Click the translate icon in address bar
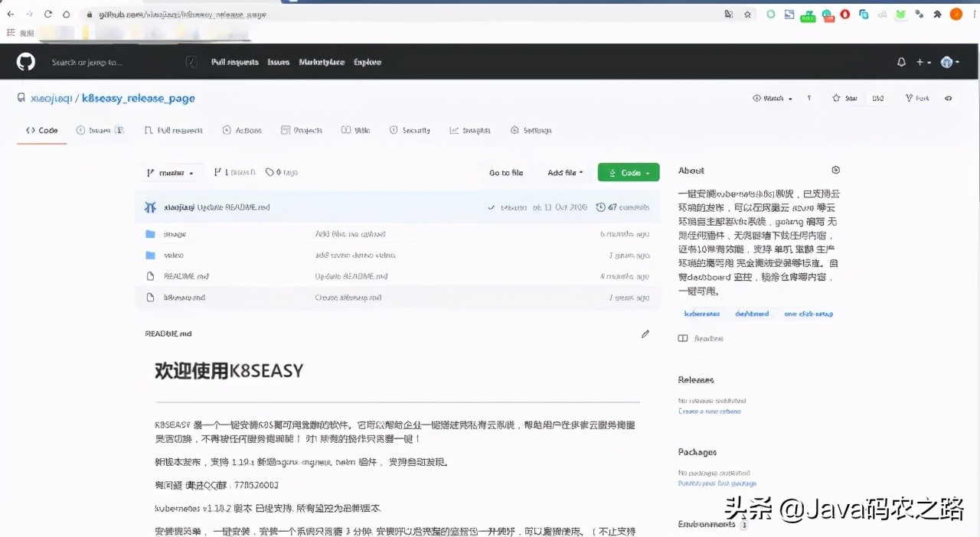Viewport: 980px width, 537px height. [x=729, y=14]
